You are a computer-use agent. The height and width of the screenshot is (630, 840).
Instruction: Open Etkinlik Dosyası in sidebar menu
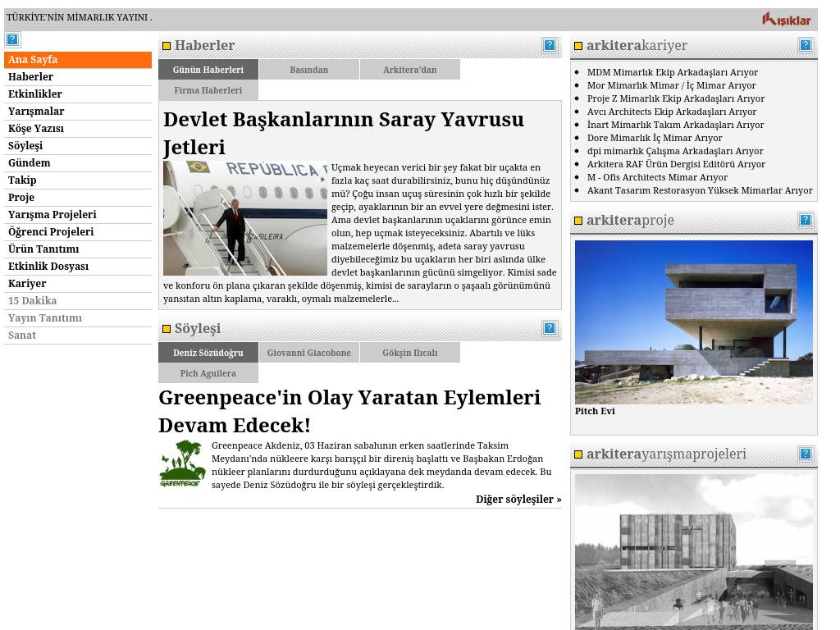pyautogui.click(x=78, y=266)
